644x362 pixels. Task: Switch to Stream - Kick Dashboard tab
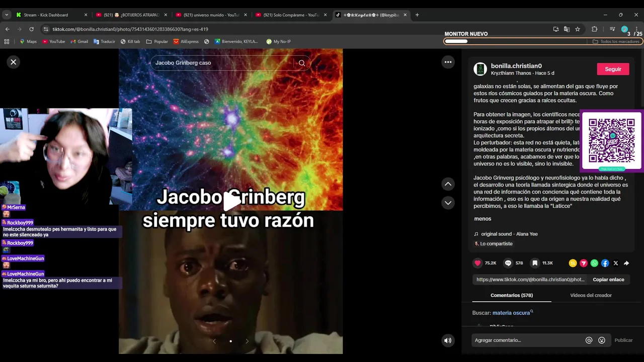52,15
